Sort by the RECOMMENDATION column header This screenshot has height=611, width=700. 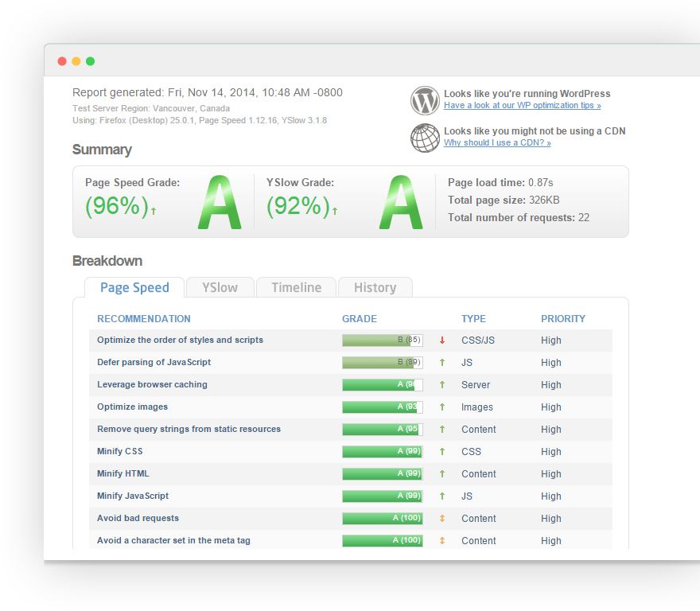coord(144,319)
